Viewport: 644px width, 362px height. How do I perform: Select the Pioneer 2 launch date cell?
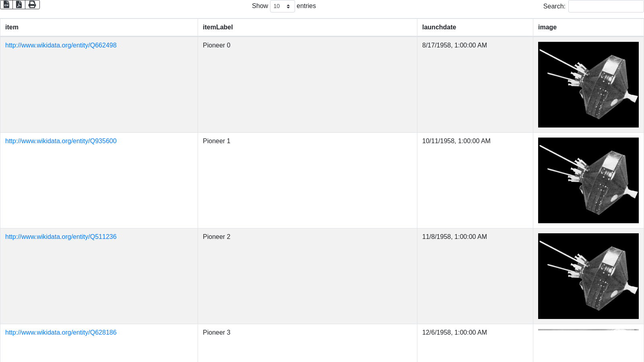pos(454,237)
